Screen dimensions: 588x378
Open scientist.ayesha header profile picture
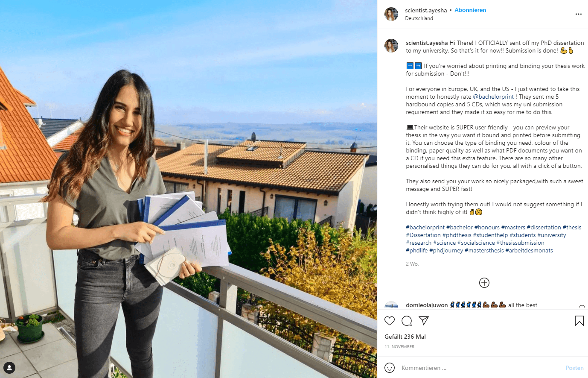tap(391, 14)
